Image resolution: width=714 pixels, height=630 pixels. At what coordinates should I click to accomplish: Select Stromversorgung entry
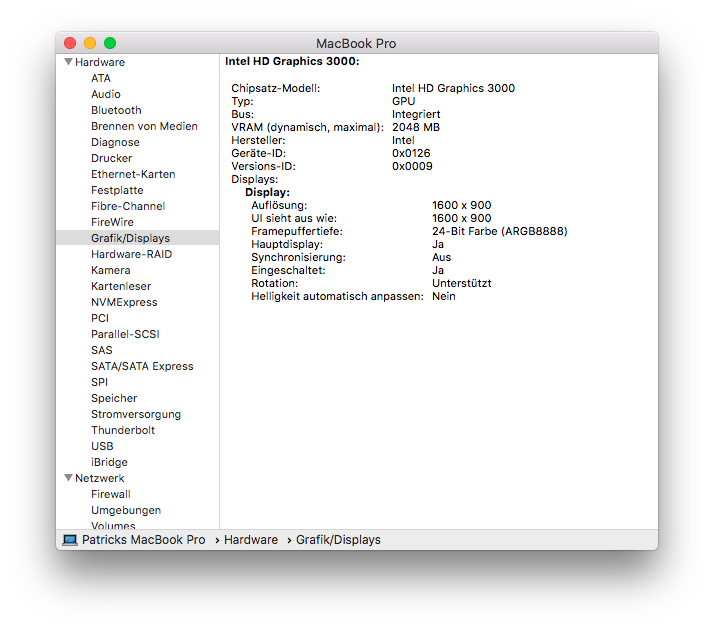pyautogui.click(x=136, y=414)
